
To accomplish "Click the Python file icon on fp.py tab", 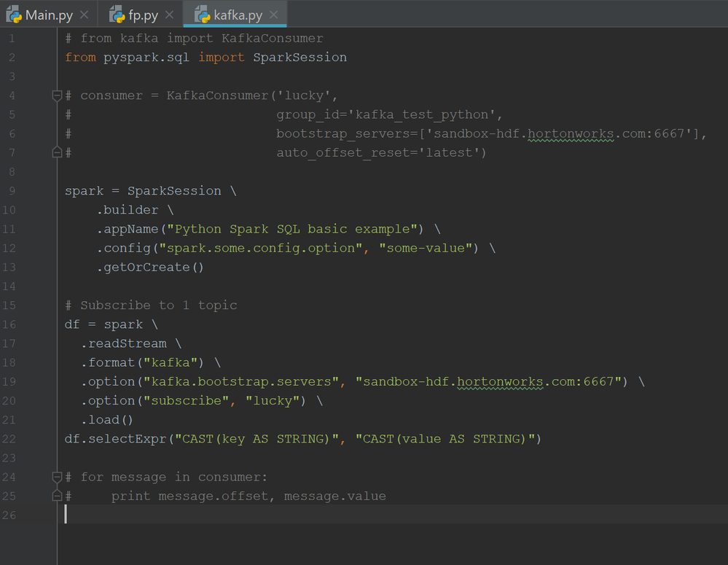I will point(117,15).
